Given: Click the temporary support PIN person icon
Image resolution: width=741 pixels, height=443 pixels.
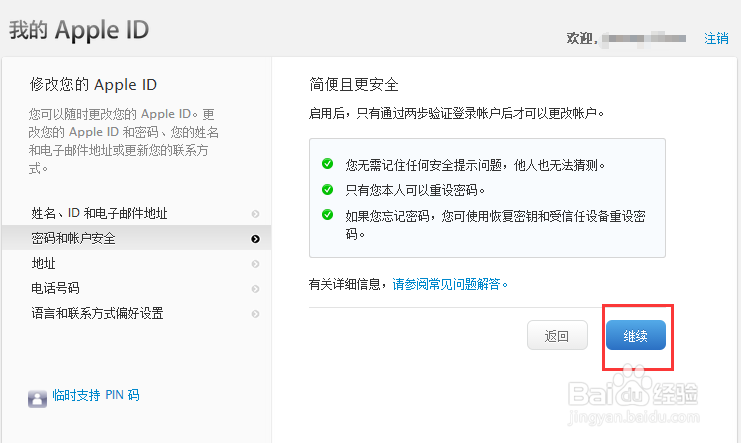Looking at the screenshot, I should [37, 399].
